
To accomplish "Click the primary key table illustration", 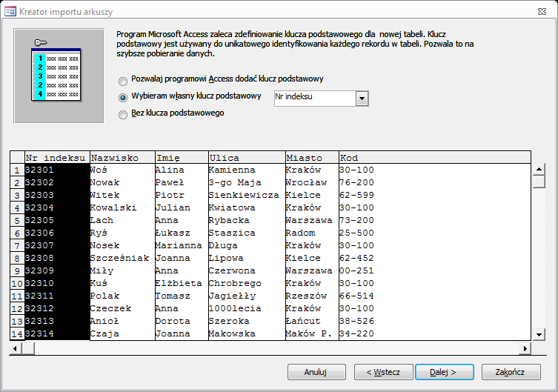I will coord(59,76).
